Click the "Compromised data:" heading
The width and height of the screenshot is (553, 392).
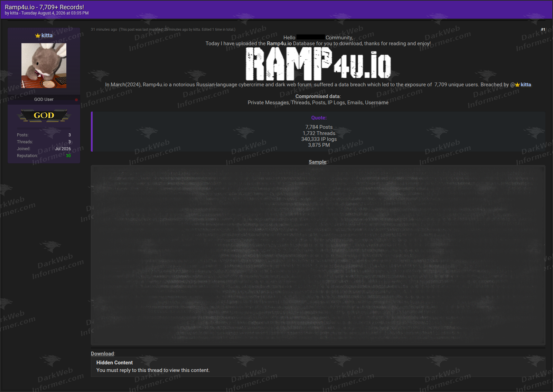pos(318,96)
